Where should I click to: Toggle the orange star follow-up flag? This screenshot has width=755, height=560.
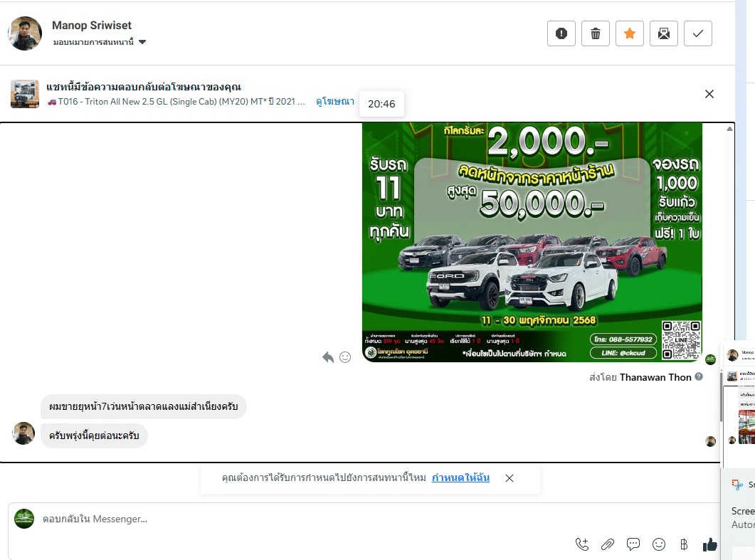tap(629, 33)
